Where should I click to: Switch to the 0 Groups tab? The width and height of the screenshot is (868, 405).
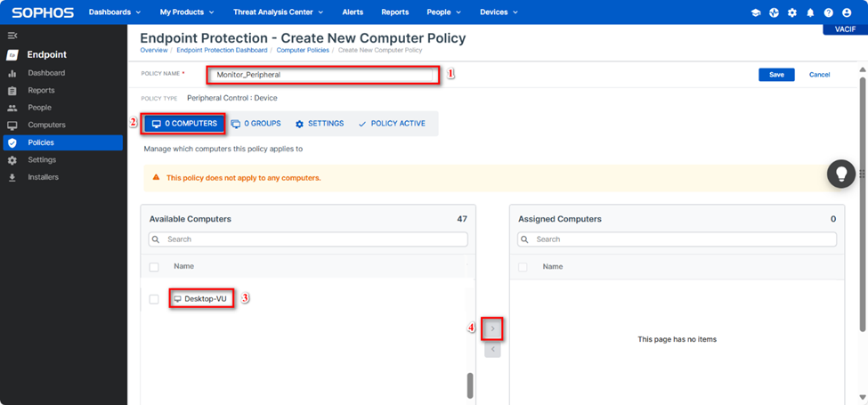tap(255, 124)
